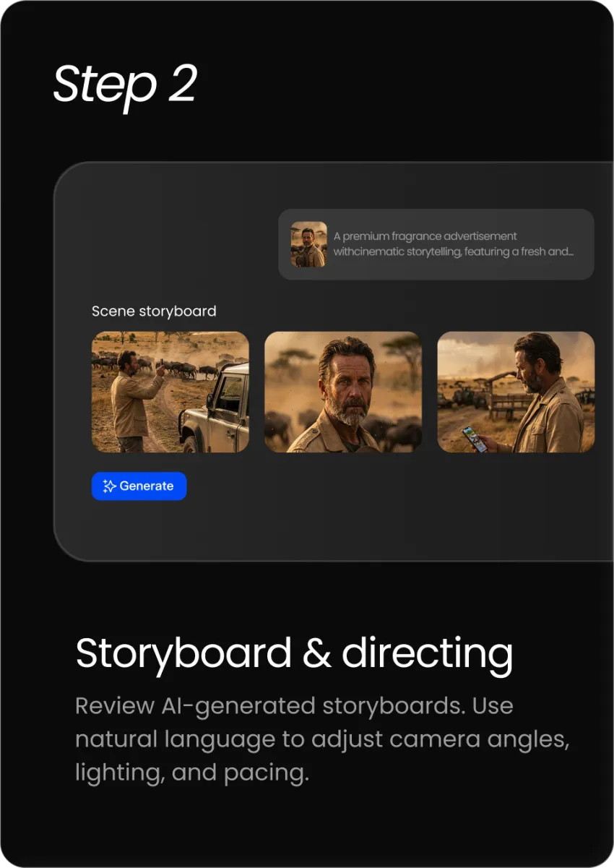This screenshot has width=614, height=868.
Task: Click the "Step 2" heading
Action: (124, 84)
